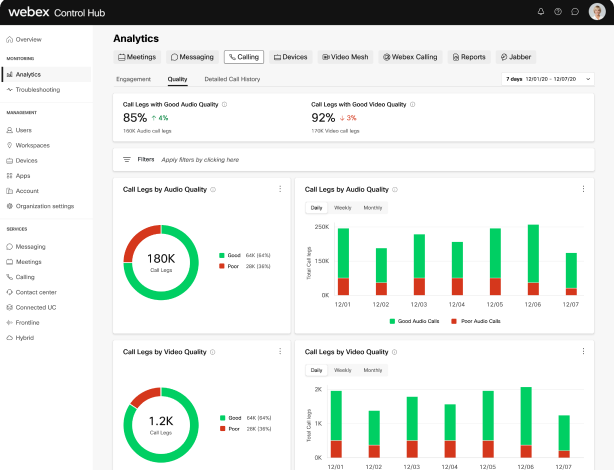Screen dimensions: 614x470
Task: Switch to the Meetings analytics tab
Action: pos(137,57)
